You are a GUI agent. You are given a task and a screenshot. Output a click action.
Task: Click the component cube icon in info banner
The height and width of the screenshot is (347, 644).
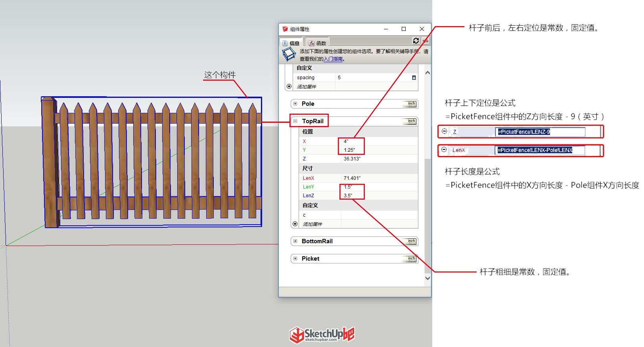(289, 54)
